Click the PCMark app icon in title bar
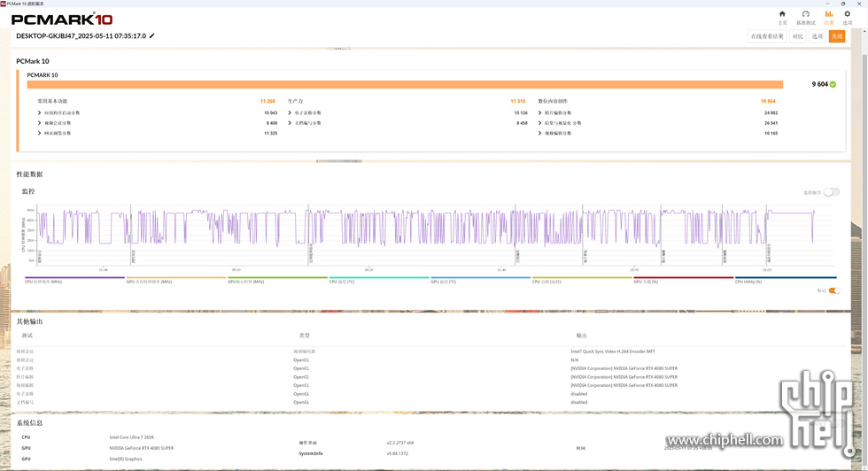Viewport: 868px width, 471px height. [x=4, y=4]
